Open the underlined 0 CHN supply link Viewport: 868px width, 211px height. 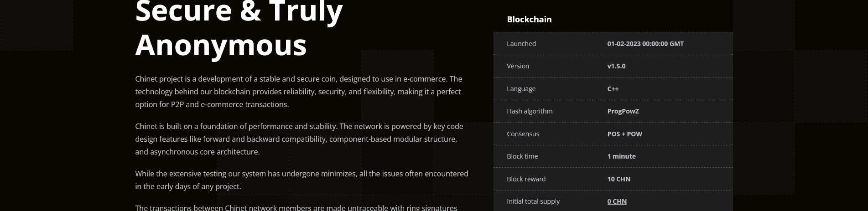(x=617, y=201)
